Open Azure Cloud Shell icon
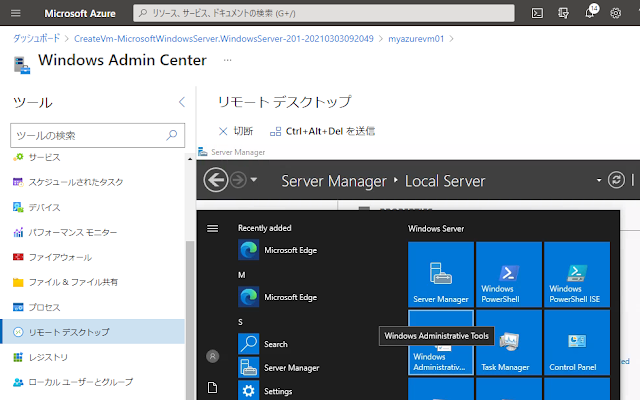The image size is (640, 400). click(x=537, y=13)
